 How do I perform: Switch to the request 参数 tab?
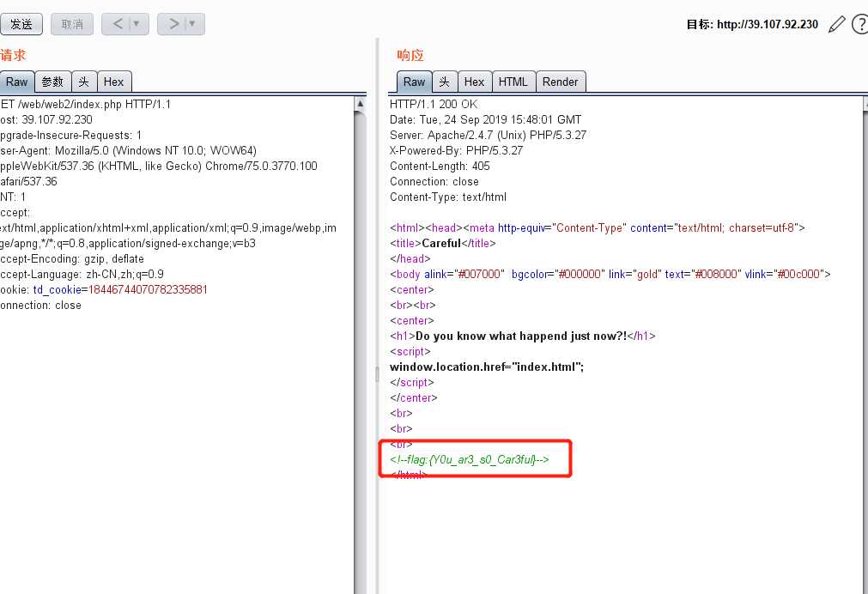point(53,82)
